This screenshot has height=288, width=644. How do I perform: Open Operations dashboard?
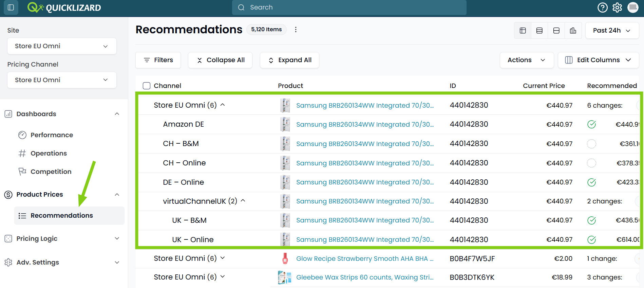pos(49,154)
